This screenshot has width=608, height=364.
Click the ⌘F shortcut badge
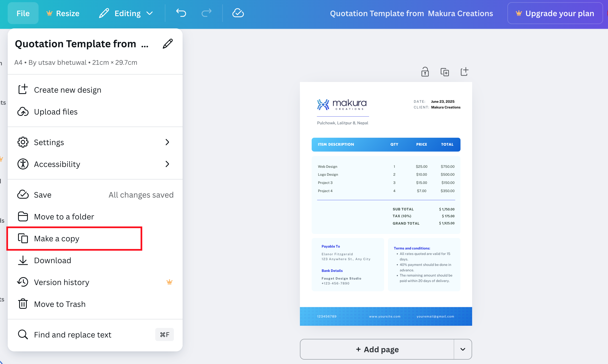point(165,334)
